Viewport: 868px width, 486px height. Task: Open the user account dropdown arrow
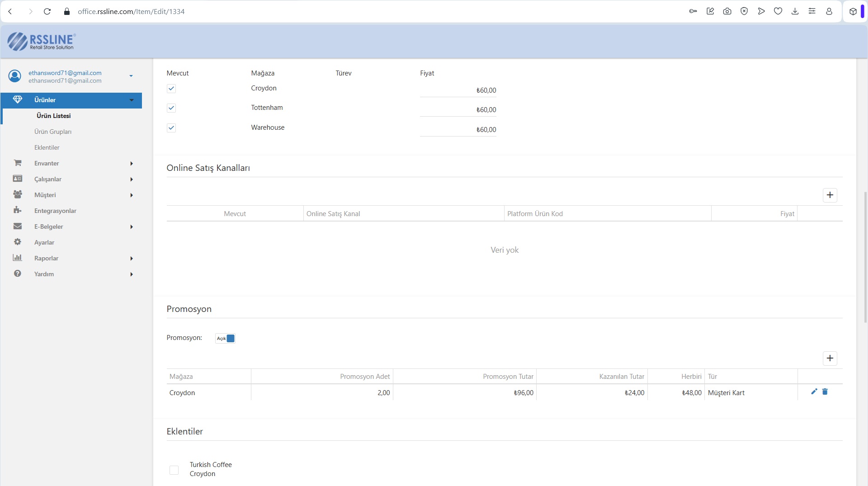pos(131,76)
